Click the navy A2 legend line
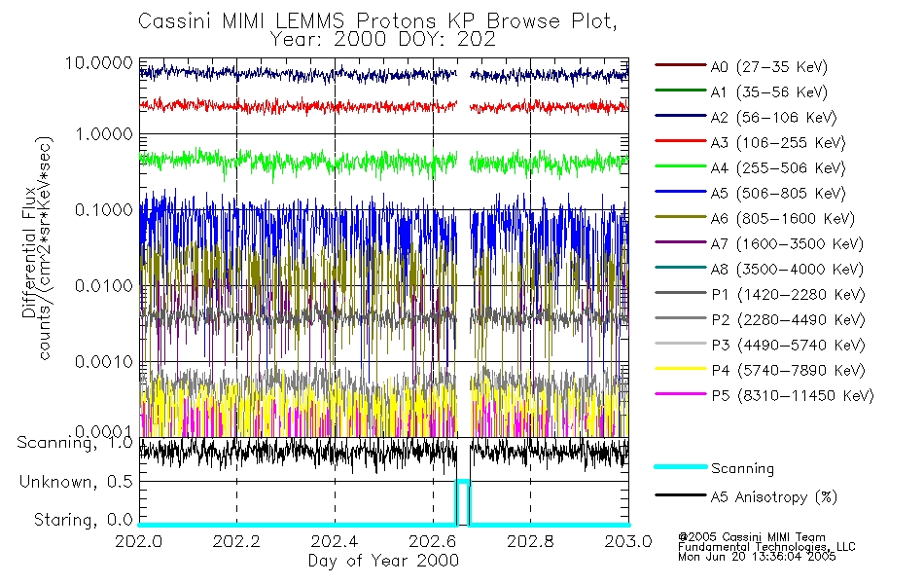Screen dimensions: 924x584 [680, 116]
